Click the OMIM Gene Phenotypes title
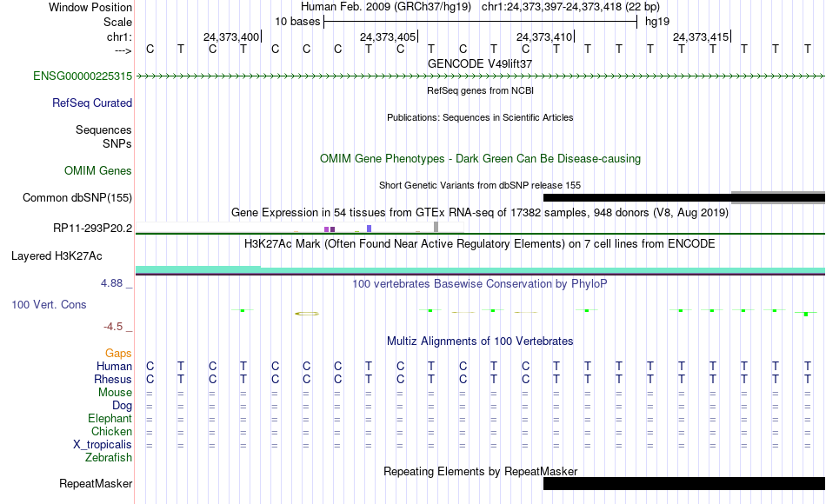Viewport: 826px width, 504px height. tap(481, 158)
